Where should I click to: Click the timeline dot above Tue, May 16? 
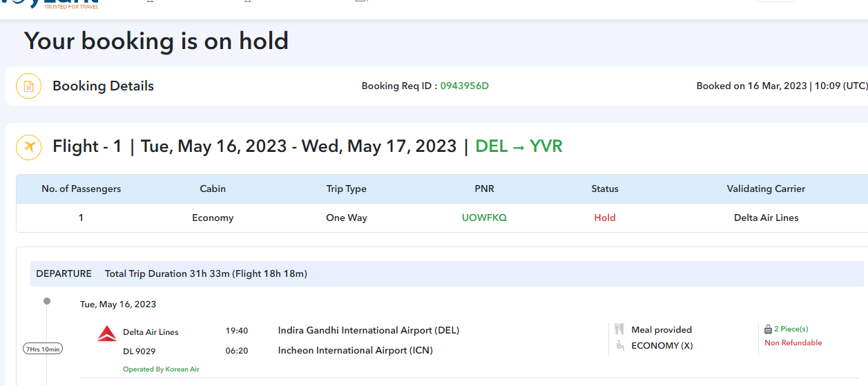tap(47, 301)
